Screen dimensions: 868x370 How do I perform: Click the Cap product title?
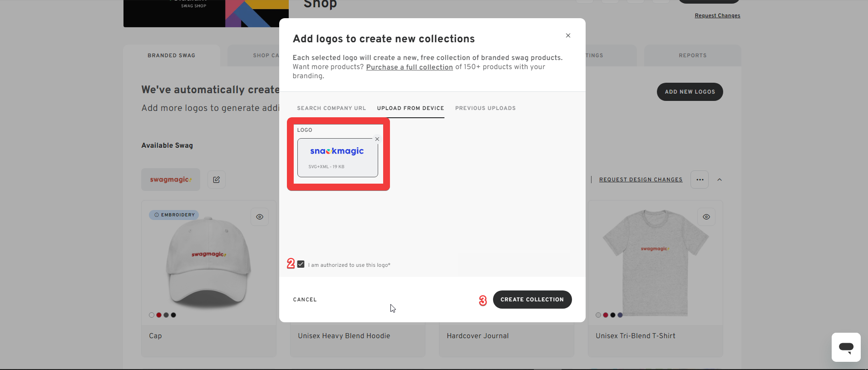pos(155,336)
